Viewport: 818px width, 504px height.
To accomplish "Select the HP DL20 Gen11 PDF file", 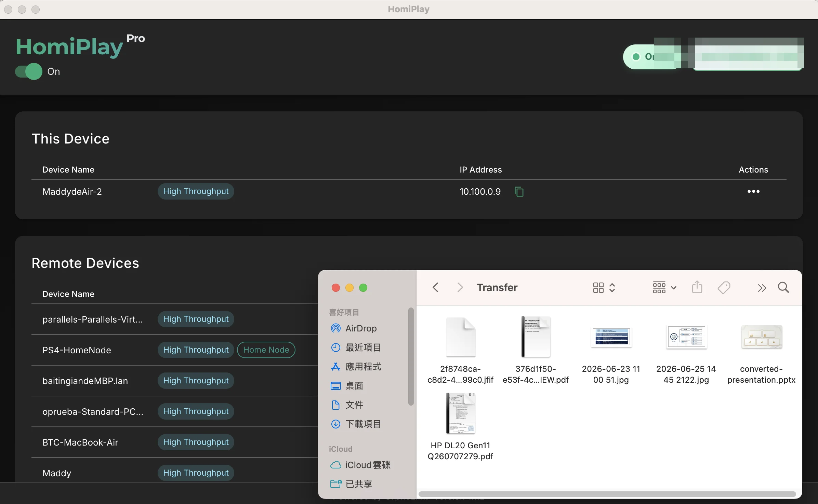I will [x=460, y=427].
